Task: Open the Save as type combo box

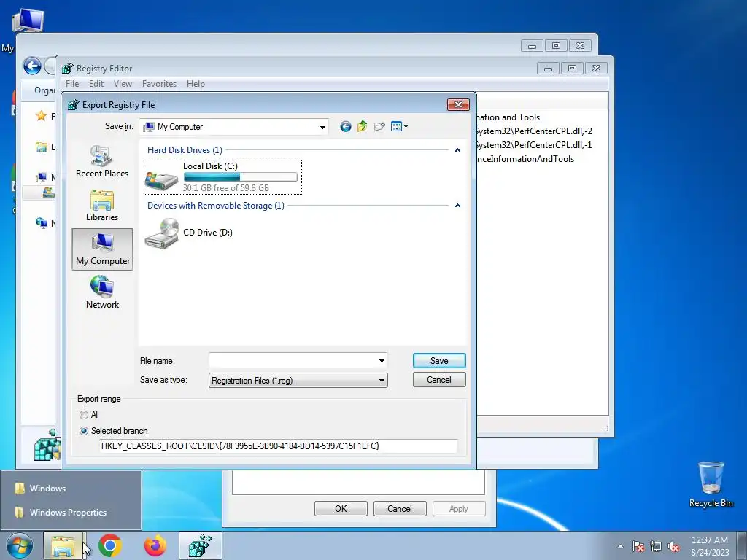Action: [x=298, y=381]
